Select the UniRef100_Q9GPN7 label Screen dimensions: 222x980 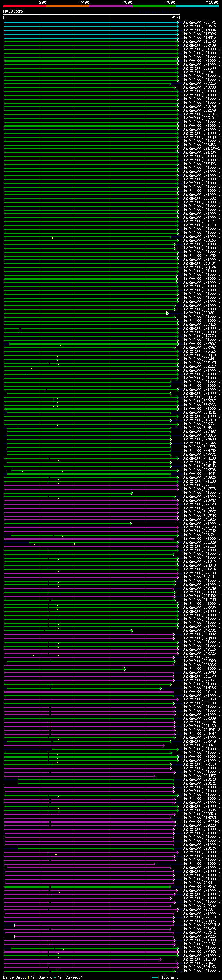point(199,500)
